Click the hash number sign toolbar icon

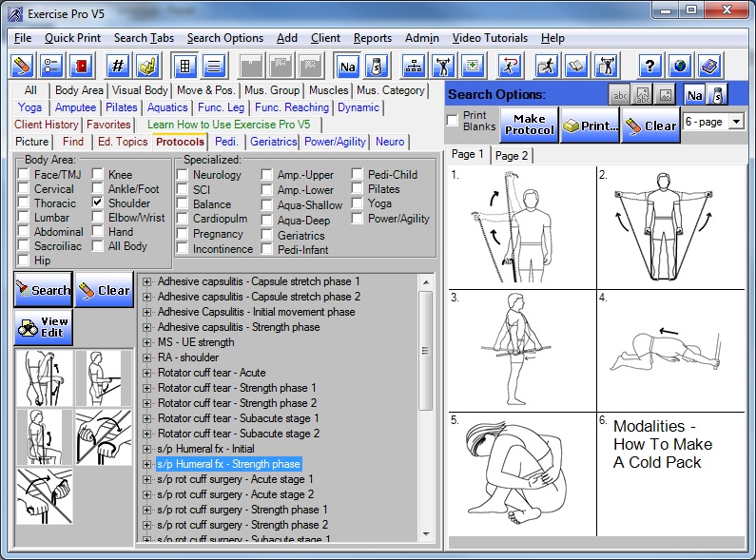coord(118,66)
